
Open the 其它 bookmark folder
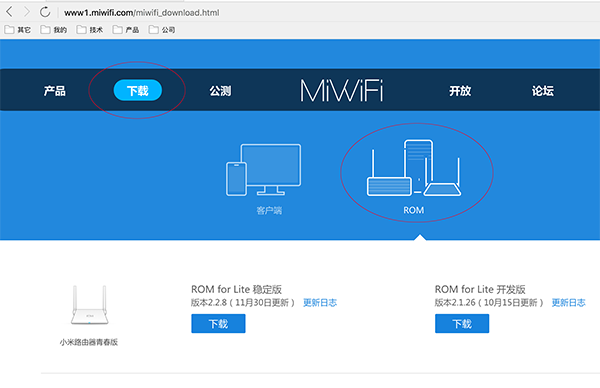18,29
